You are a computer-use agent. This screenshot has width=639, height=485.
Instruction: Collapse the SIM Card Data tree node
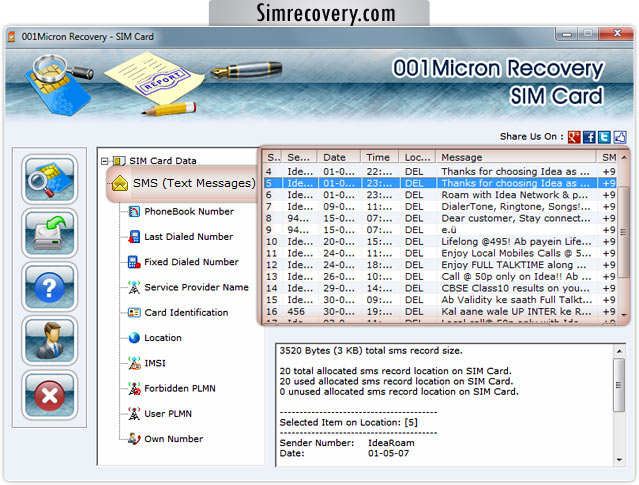click(105, 161)
